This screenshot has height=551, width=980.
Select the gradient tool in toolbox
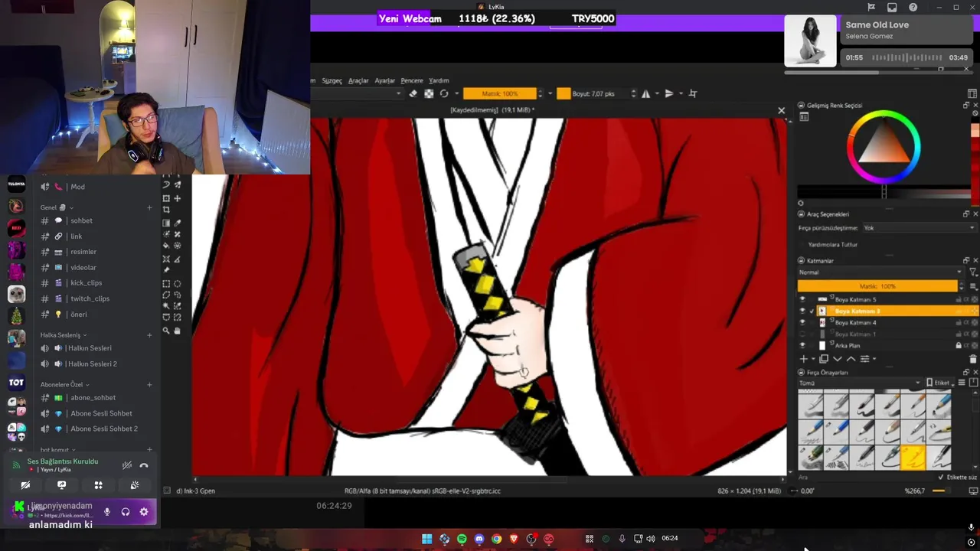pyautogui.click(x=166, y=223)
